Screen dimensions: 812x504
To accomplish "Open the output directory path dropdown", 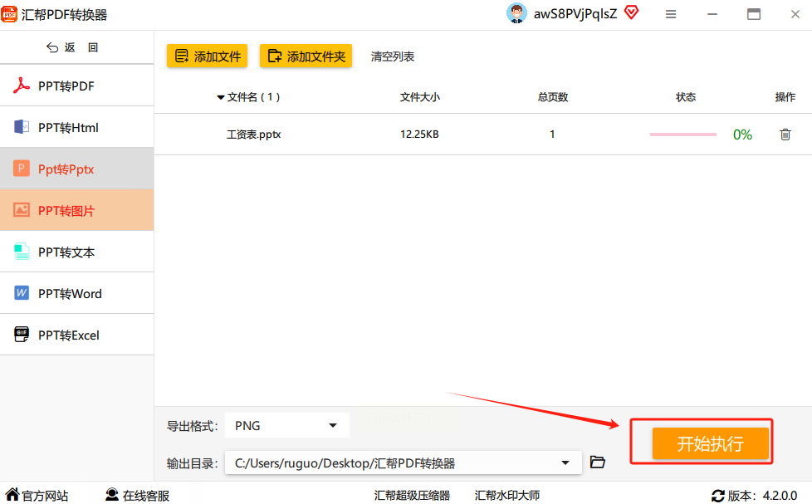I will pyautogui.click(x=565, y=463).
